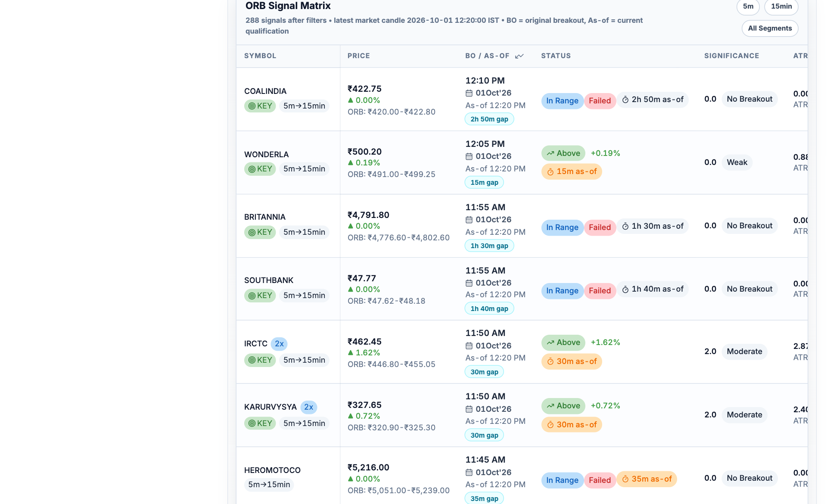Click SOUTHBANK Failed status pill
The height and width of the screenshot is (504, 827).
pyautogui.click(x=600, y=291)
